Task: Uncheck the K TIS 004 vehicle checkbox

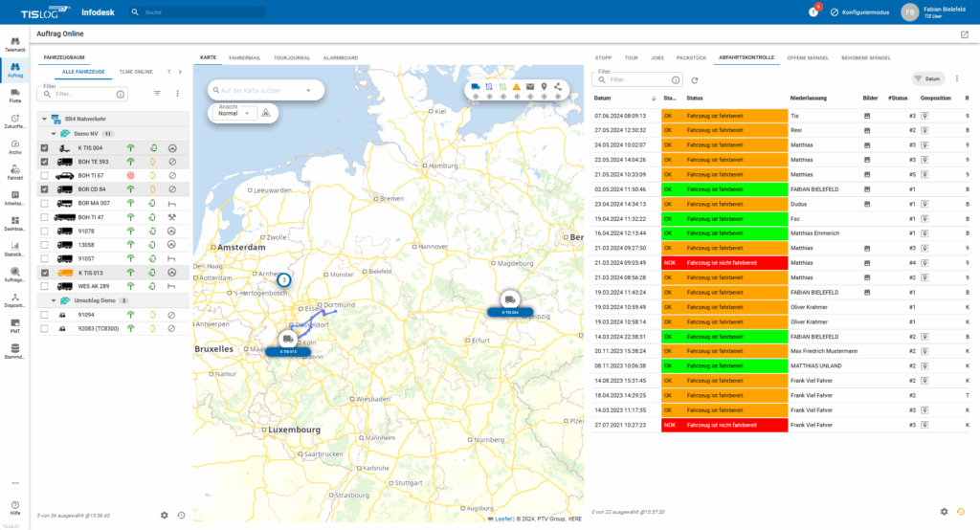Action: point(45,148)
